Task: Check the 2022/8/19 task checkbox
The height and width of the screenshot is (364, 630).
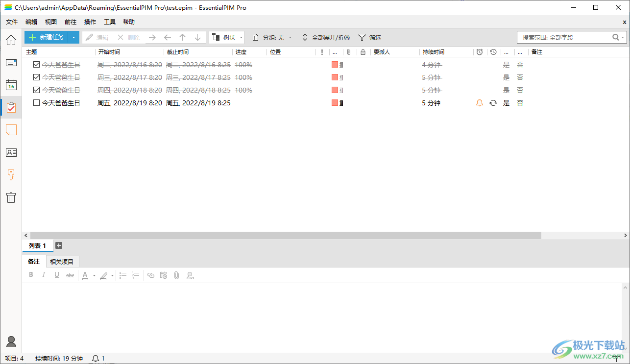Action: (x=36, y=103)
